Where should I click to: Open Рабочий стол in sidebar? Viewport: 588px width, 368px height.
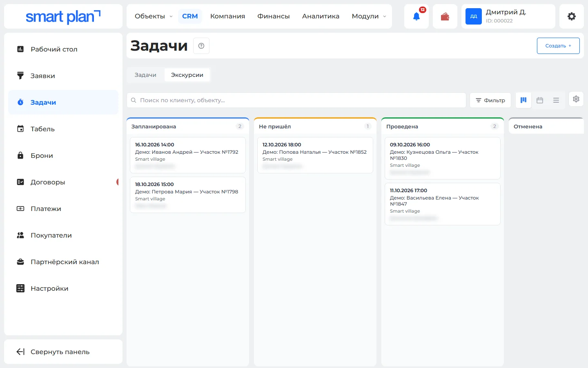[x=63, y=49]
